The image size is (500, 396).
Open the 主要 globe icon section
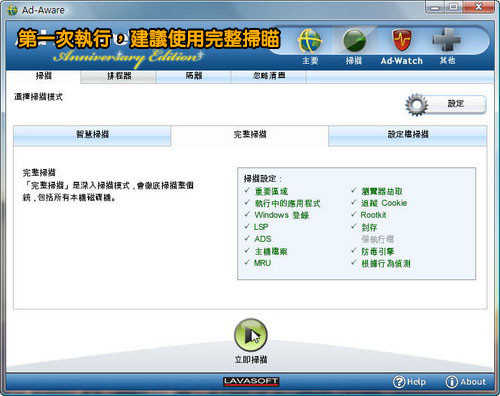pyautogui.click(x=310, y=41)
